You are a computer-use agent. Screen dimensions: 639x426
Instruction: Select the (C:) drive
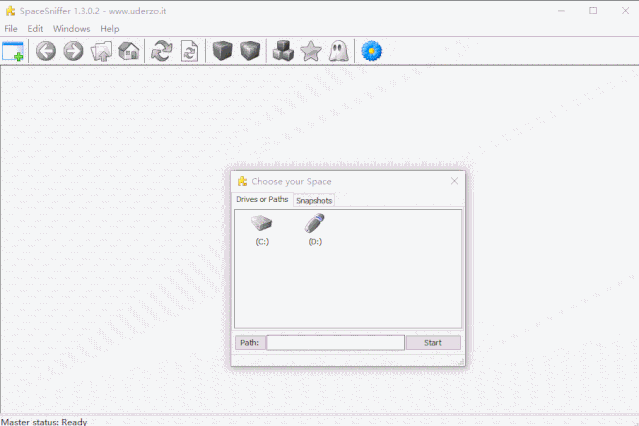pos(262,230)
